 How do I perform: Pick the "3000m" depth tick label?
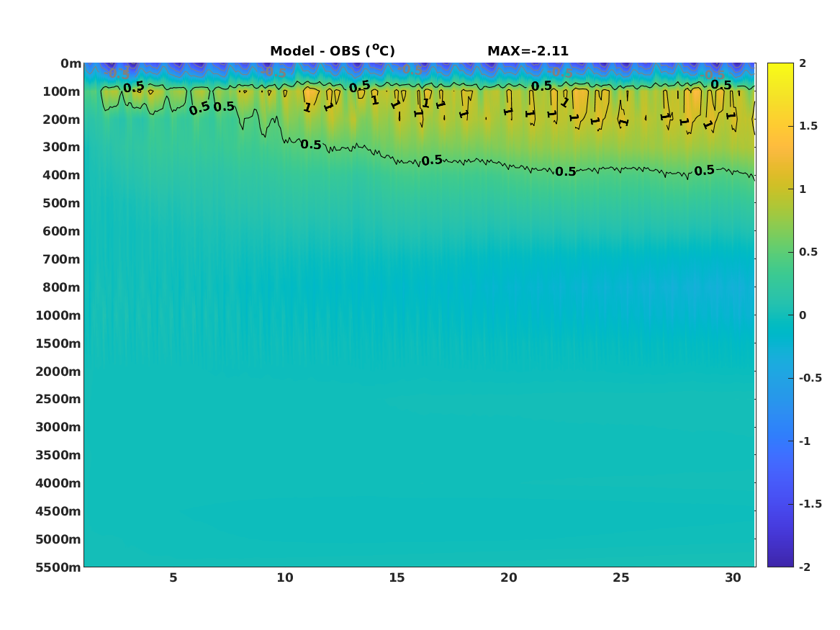(x=58, y=427)
